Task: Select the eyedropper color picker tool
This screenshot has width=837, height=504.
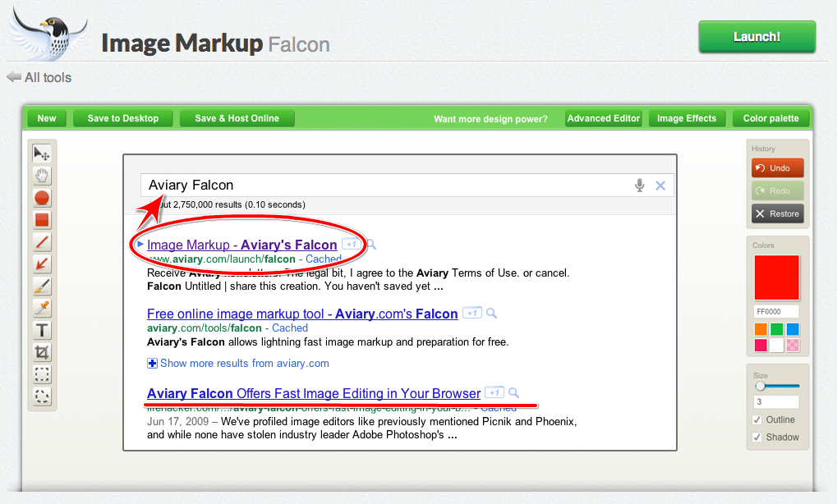Action: coord(42,309)
